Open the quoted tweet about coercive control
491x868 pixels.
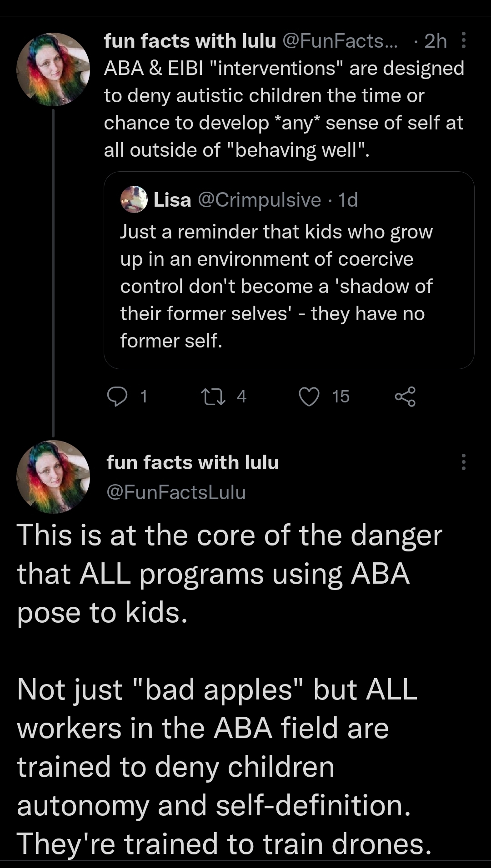(276, 286)
